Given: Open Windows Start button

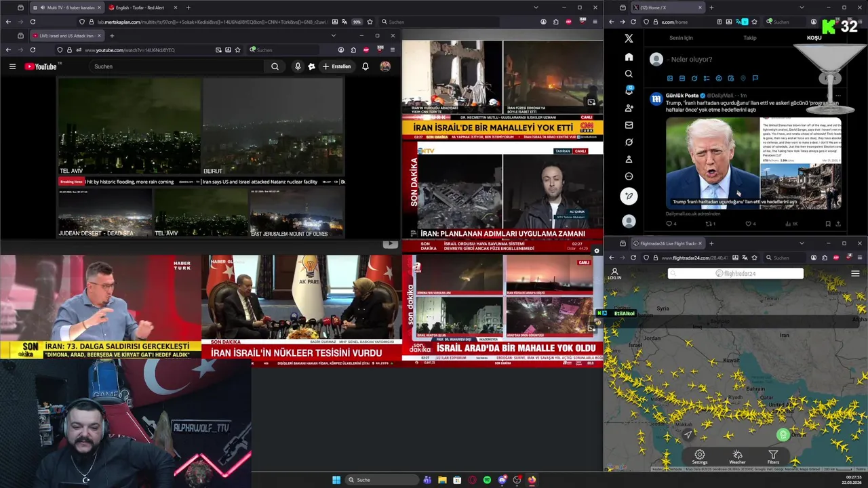Looking at the screenshot, I should [x=336, y=480].
